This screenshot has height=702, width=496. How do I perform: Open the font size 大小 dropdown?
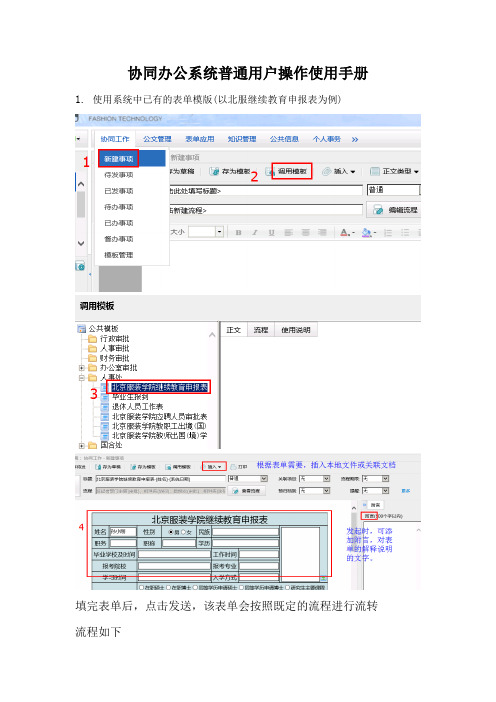219,232
